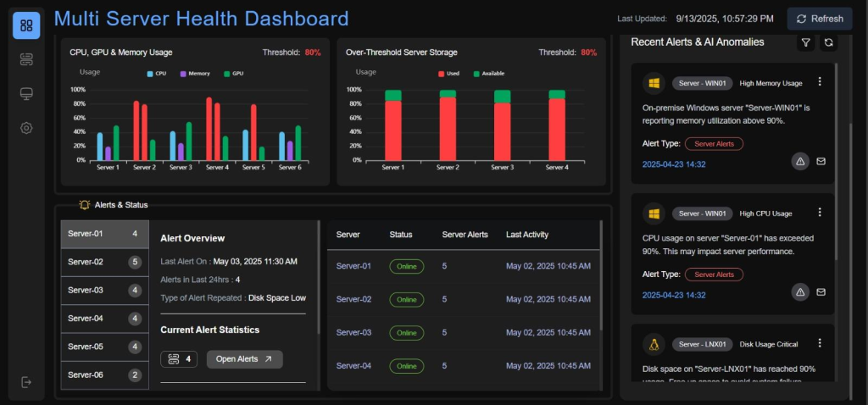868x405 pixels.
Task: Click the Refresh button
Action: tap(820, 19)
